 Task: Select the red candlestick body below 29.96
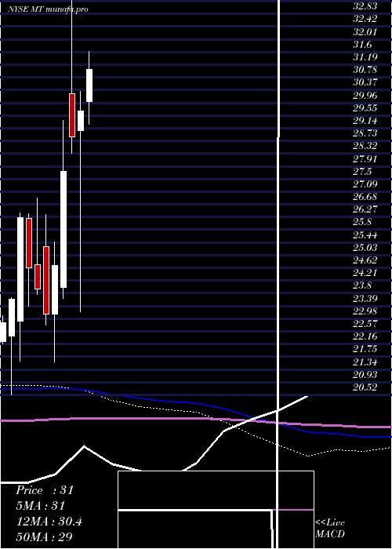click(72, 115)
